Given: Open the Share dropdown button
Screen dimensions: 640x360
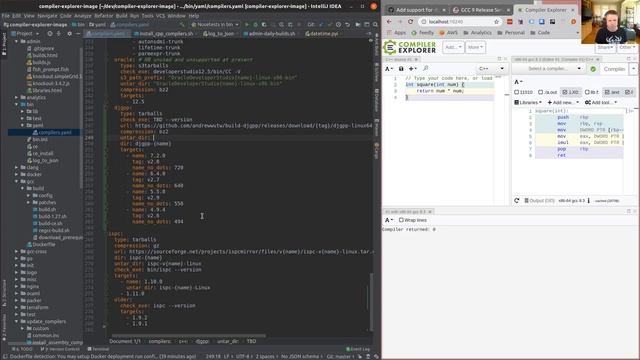Looking at the screenshot, I should tap(605, 48).
